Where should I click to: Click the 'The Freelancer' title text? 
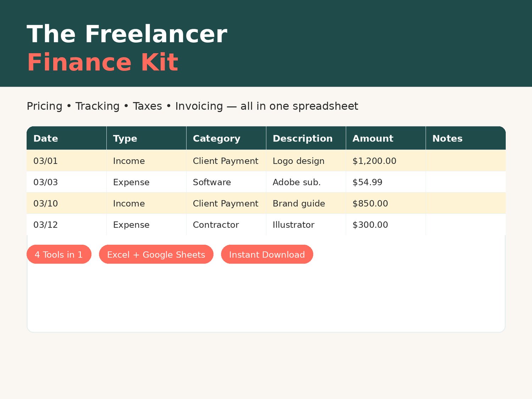[127, 34]
